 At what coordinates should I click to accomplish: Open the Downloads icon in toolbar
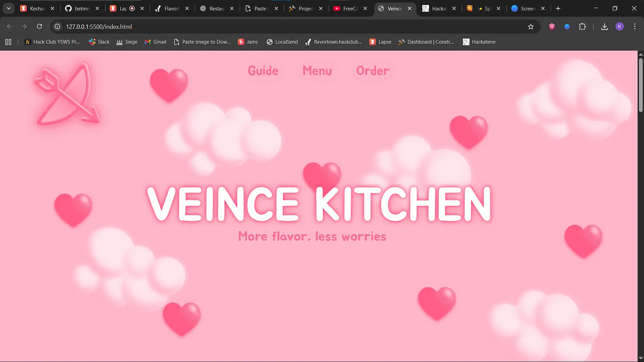tap(604, 27)
